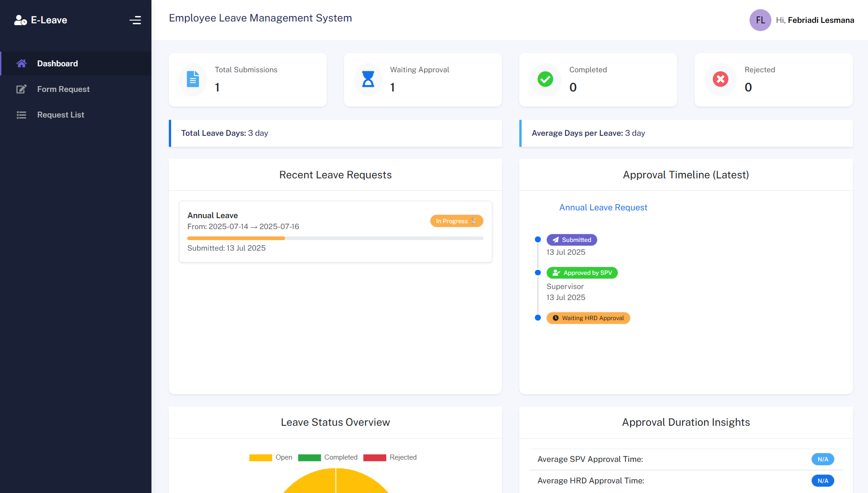Click the Waiting Approval count value
Screen dimensions: 868x493
pyautogui.click(x=393, y=87)
